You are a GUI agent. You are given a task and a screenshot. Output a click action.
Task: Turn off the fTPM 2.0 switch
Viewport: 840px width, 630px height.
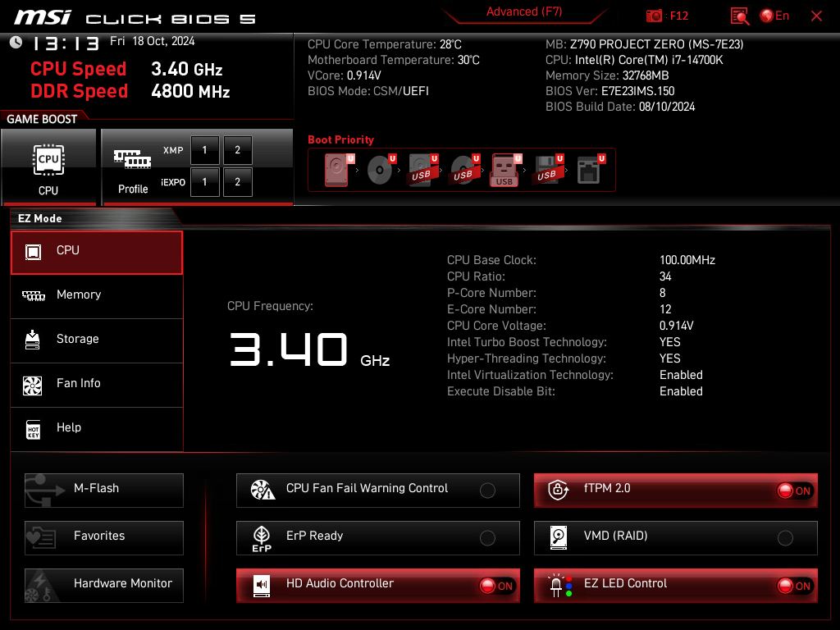coord(795,491)
